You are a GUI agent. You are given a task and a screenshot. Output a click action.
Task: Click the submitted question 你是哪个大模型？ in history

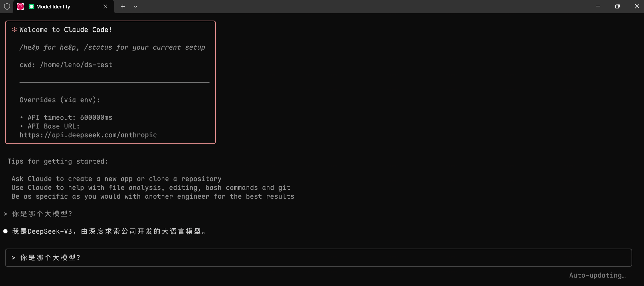[42, 214]
